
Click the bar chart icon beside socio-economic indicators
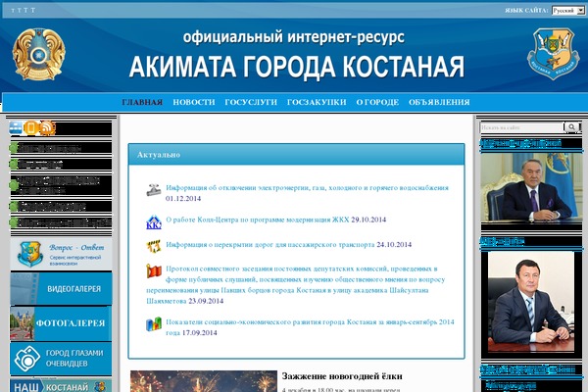click(154, 324)
